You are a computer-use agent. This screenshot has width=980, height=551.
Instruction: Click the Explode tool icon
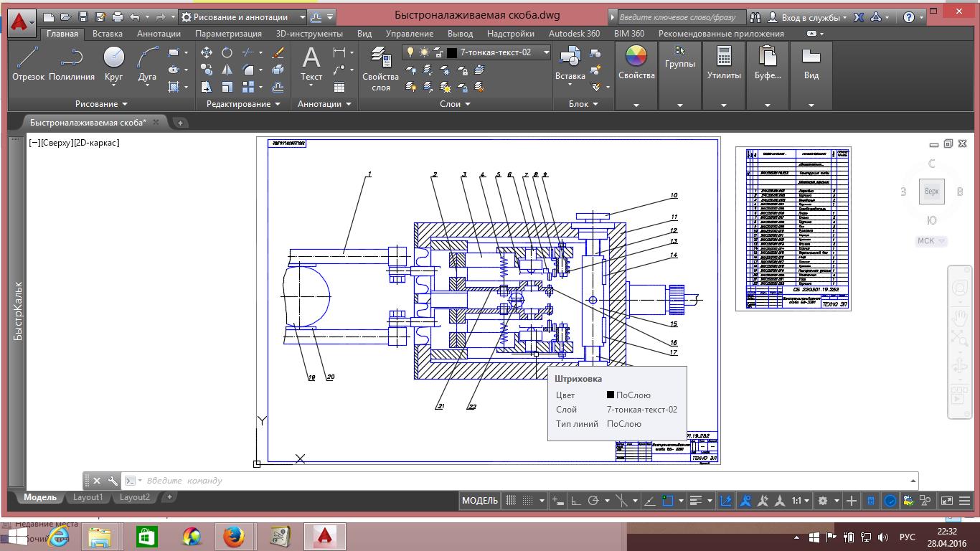click(278, 70)
